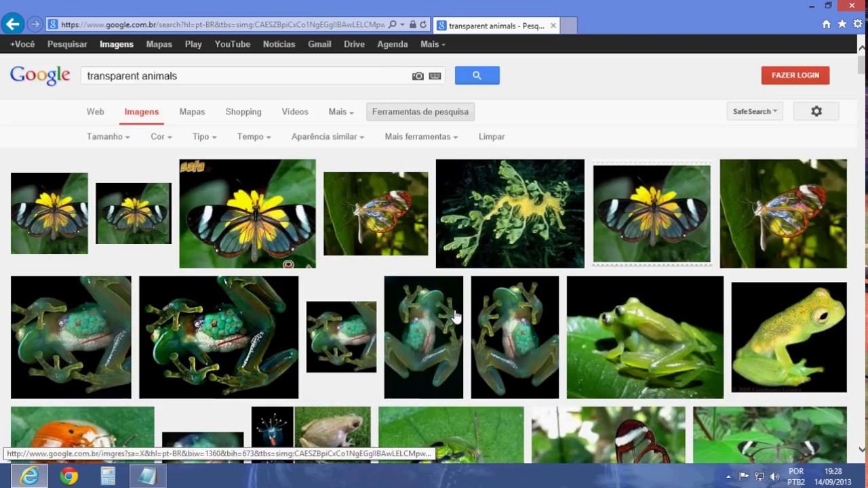Click the blue search magnifier button
The image size is (868, 488).
click(x=477, y=75)
